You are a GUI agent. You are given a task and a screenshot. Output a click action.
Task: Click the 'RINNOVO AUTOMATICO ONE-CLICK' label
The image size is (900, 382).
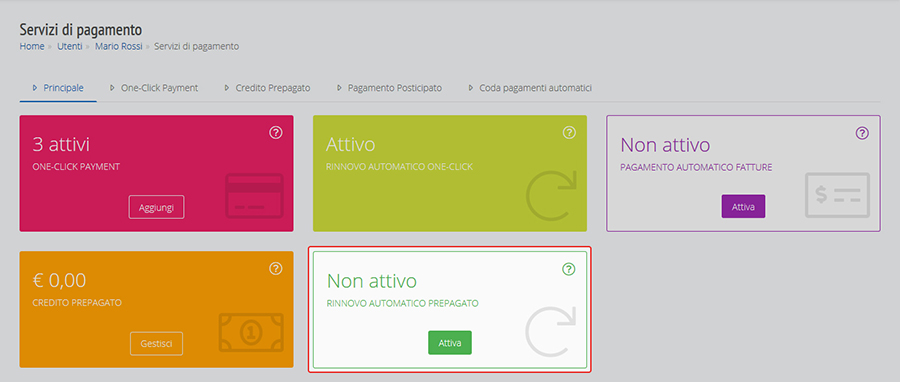click(399, 167)
